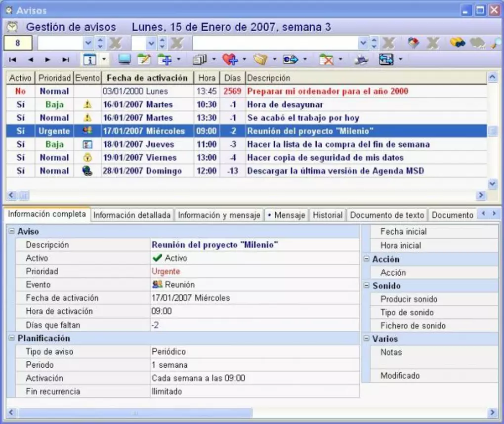
Task: Open dropdown next to the info view icon
Action: [x=104, y=60]
